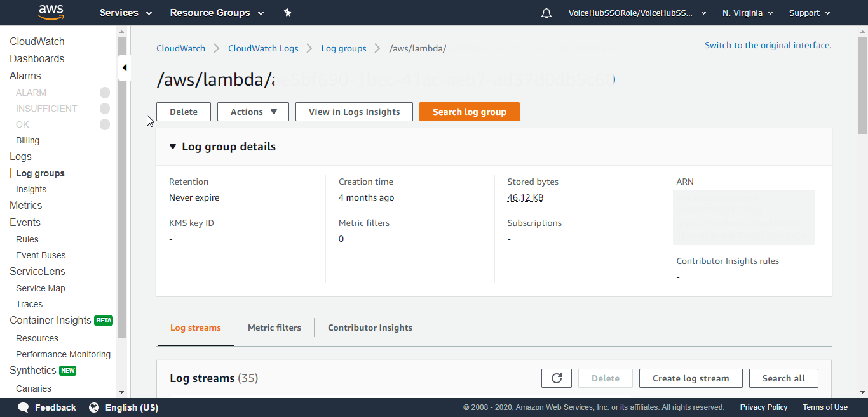The image size is (868, 417).
Task: Open Synthetics in the sidebar
Action: (x=32, y=370)
